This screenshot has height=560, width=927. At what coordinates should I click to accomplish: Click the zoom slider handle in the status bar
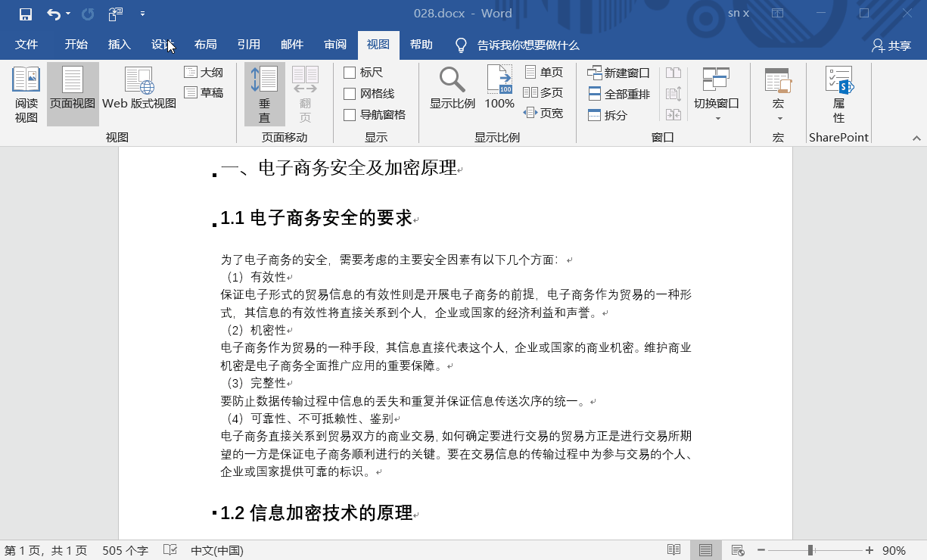(x=810, y=550)
